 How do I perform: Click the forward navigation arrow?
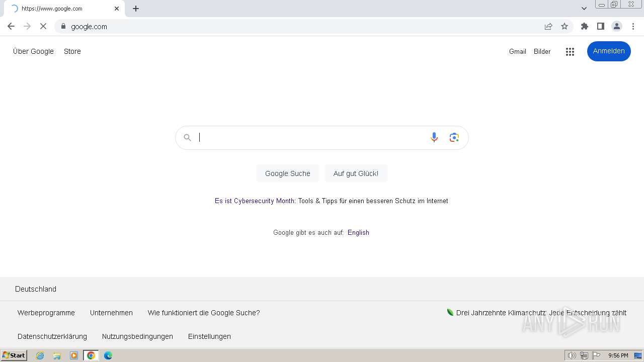pos(27,26)
